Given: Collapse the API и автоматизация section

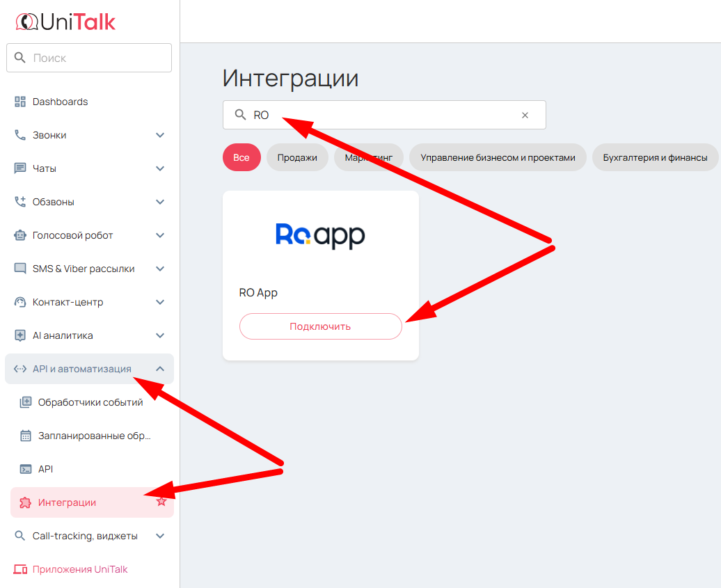Looking at the screenshot, I should click(160, 369).
